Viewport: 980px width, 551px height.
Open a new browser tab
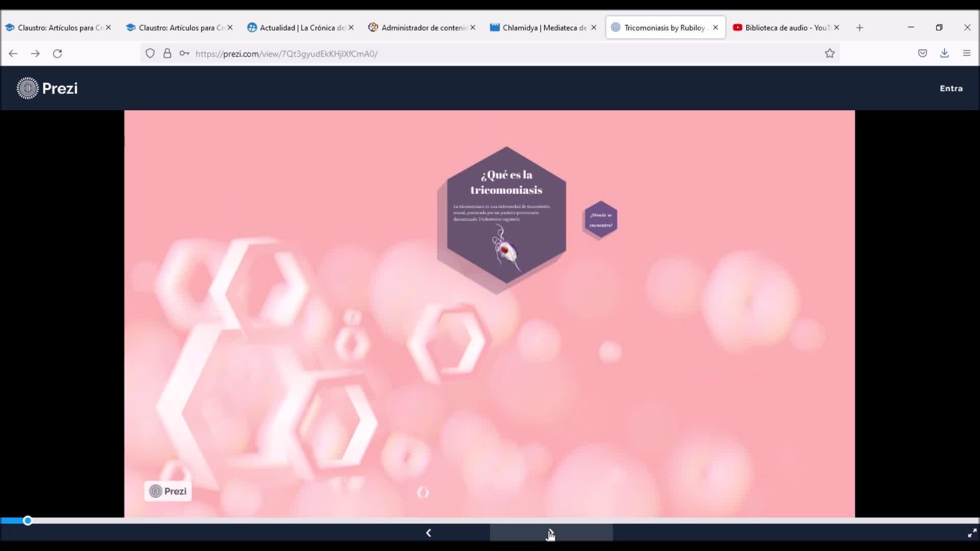pos(860,28)
